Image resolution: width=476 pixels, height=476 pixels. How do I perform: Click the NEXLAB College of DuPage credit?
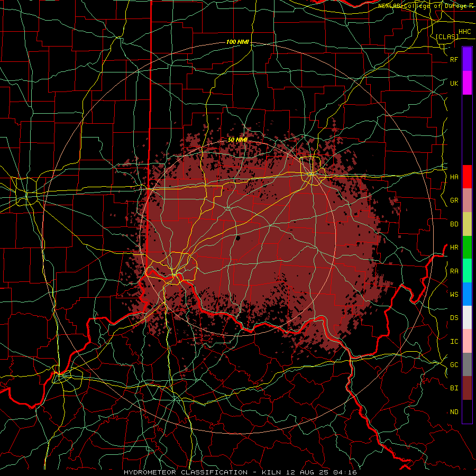[x=425, y=6]
